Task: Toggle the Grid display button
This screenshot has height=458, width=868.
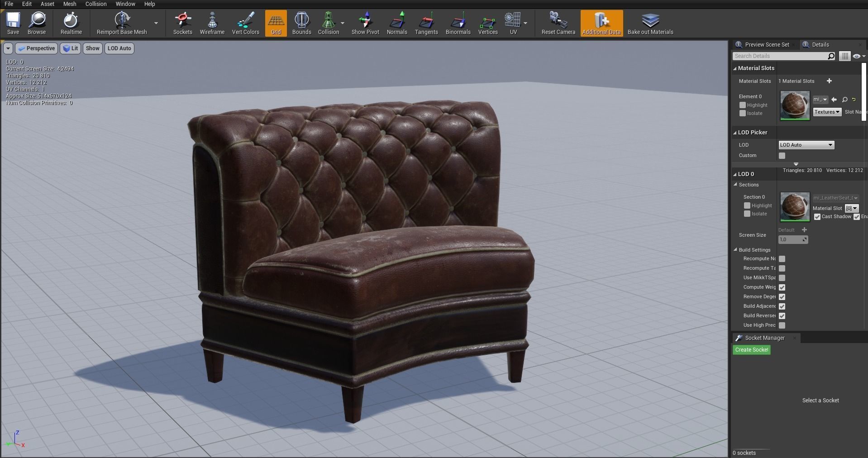Action: click(x=276, y=23)
